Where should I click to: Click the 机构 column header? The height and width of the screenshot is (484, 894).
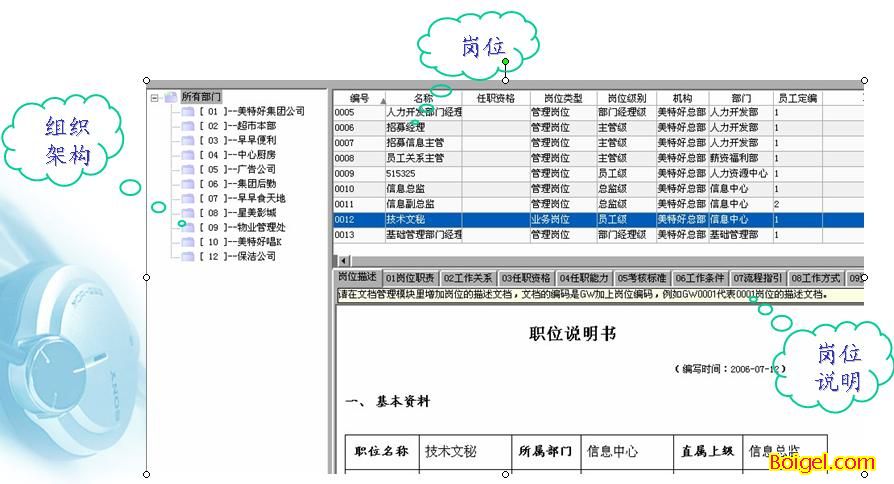pos(682,98)
